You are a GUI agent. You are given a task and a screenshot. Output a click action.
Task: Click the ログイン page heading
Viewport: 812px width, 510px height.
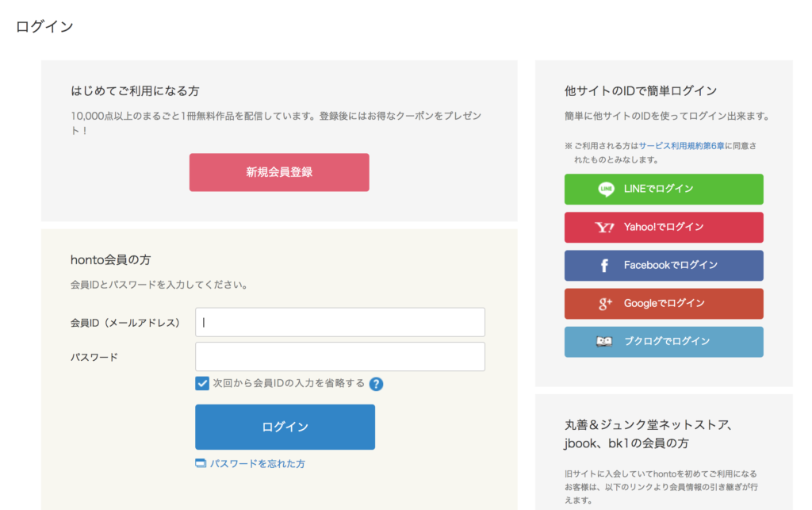tap(44, 26)
